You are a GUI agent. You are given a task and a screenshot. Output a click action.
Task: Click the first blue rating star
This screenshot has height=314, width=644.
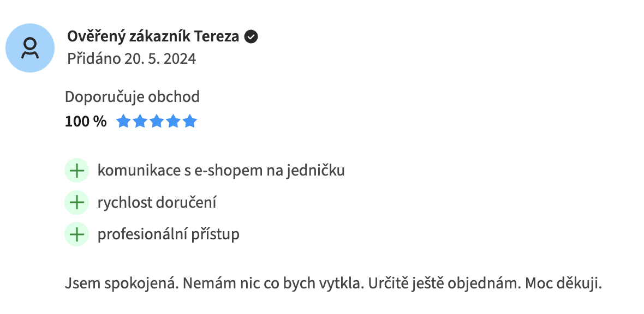click(x=123, y=122)
